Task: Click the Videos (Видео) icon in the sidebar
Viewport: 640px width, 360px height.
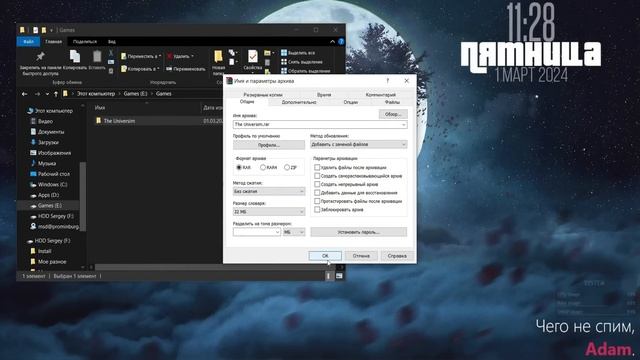Action: pyautogui.click(x=33, y=121)
